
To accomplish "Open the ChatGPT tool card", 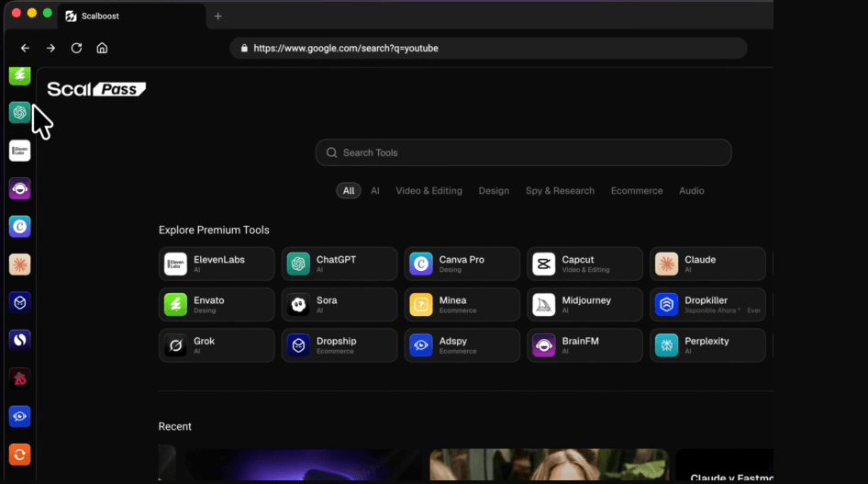I will click(x=339, y=265).
